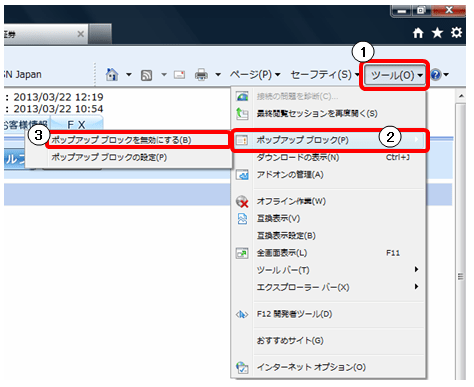Click the full screen icon
This screenshot has height=387, width=474.
point(242,253)
